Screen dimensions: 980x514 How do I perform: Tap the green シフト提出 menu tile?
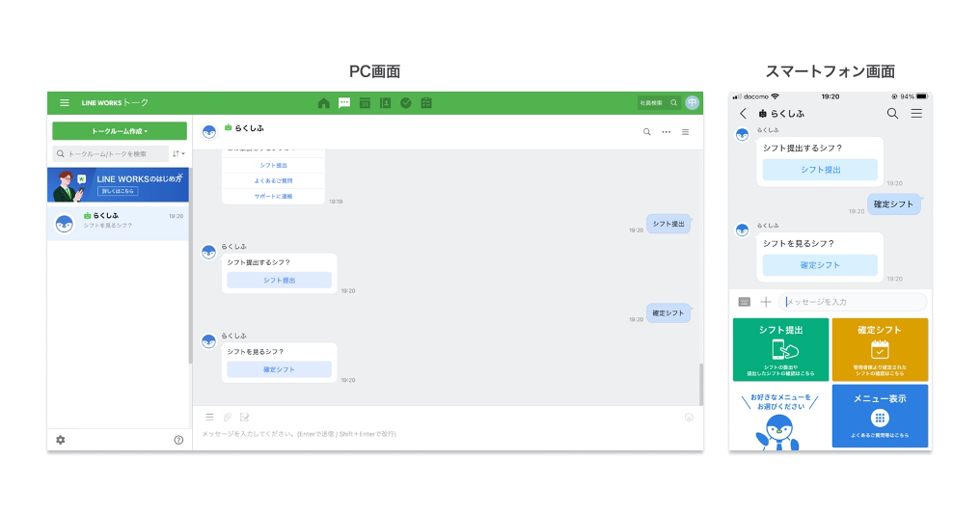[x=780, y=349]
